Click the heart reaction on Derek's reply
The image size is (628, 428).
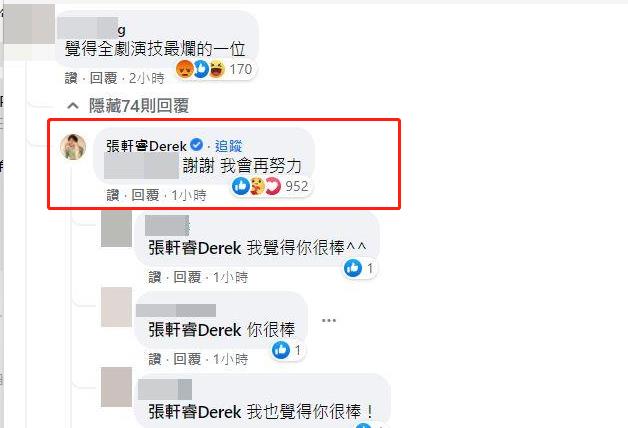[x=273, y=186]
